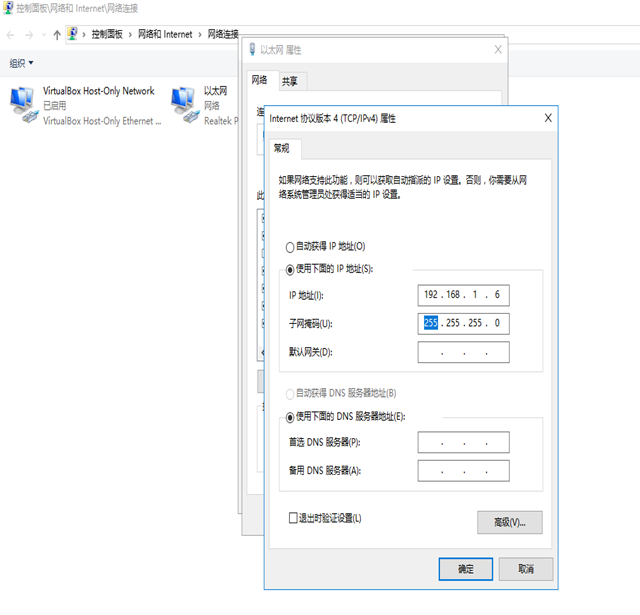Click the IP 地址 input field
This screenshot has width=640, height=615.
[463, 295]
